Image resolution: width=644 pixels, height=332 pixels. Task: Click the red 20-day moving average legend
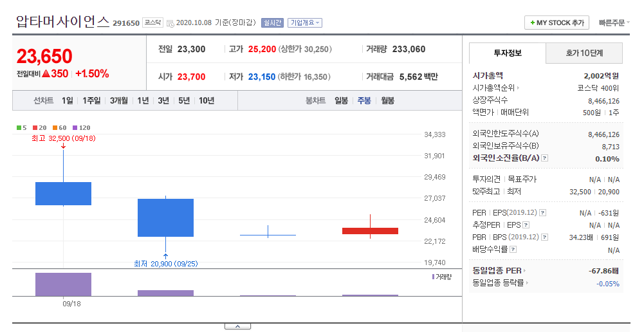tap(40, 128)
